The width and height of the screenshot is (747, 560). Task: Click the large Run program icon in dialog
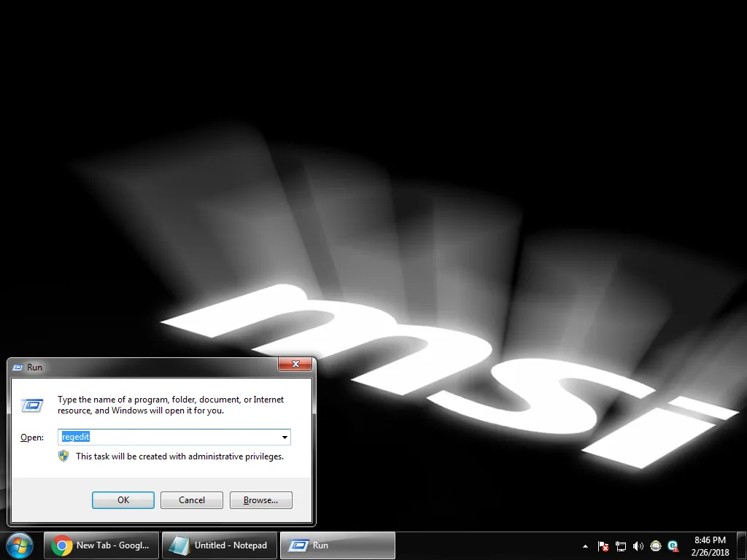(32, 405)
